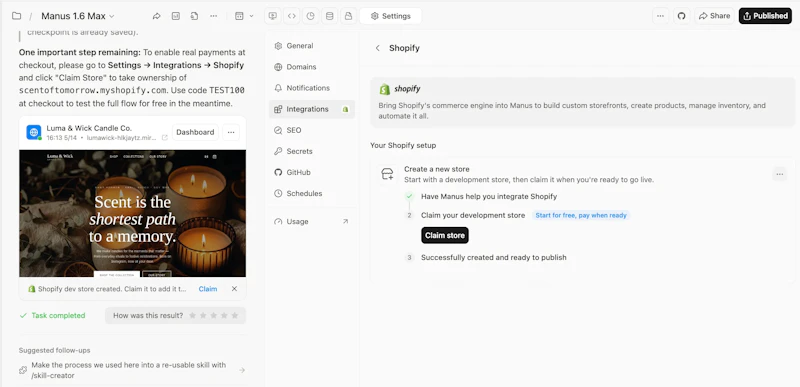Click the Create a new store icon
The width and height of the screenshot is (800, 387).
click(x=387, y=174)
